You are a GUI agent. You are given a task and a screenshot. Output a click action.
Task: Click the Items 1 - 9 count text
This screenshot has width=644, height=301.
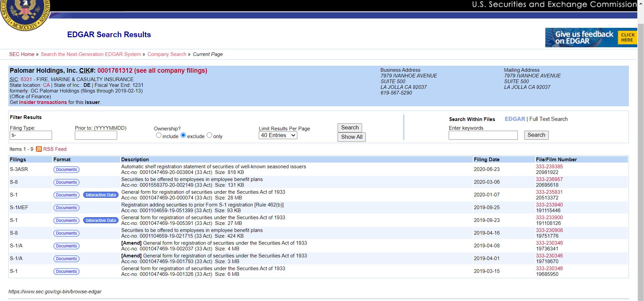click(21, 149)
